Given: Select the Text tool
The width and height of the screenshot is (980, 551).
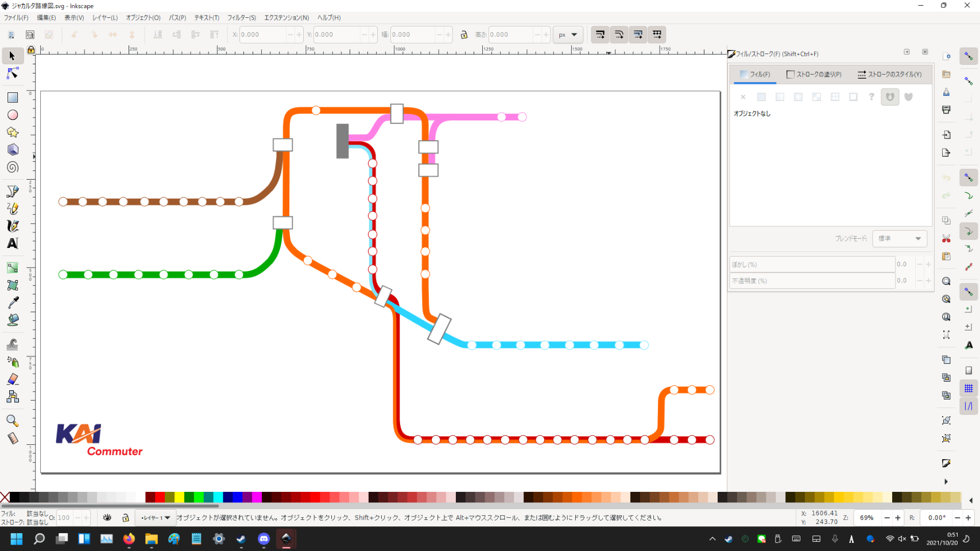Looking at the screenshot, I should click(x=12, y=243).
